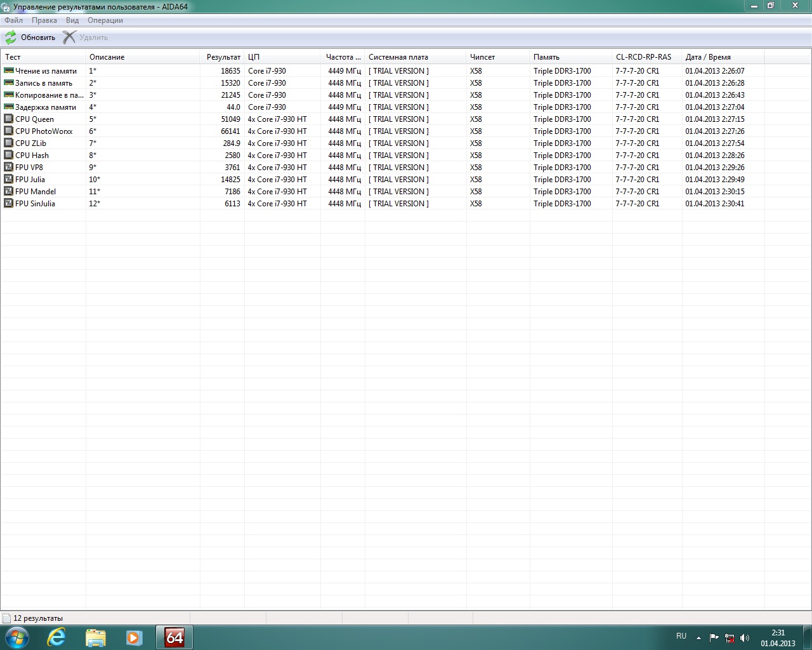Select the CPU Hash row
Viewport: 812px width, 650px height.
(383, 156)
